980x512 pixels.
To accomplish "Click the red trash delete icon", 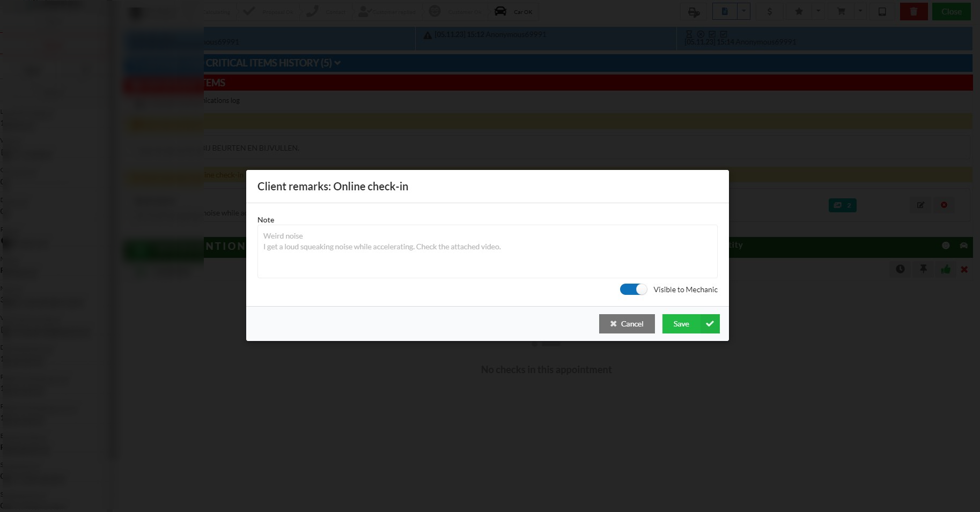I will [913, 11].
